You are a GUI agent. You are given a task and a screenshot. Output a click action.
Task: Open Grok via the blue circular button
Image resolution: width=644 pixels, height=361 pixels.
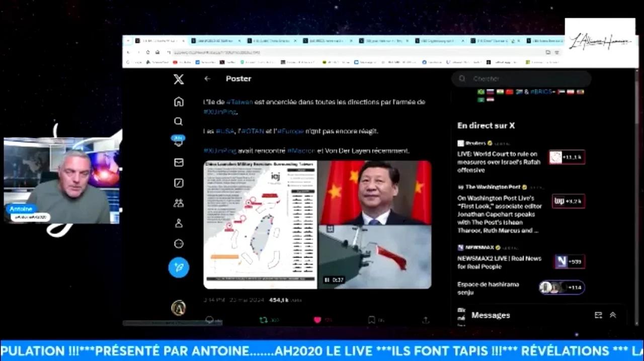179,268
